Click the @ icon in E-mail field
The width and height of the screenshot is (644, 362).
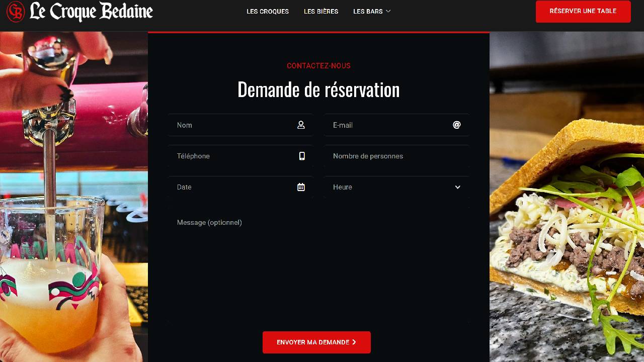(x=457, y=125)
